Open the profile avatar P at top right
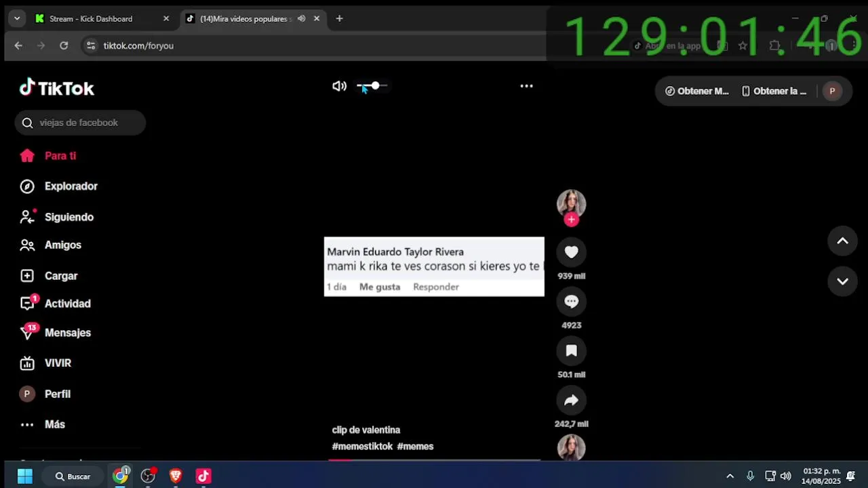Image resolution: width=868 pixels, height=488 pixels. (x=832, y=91)
